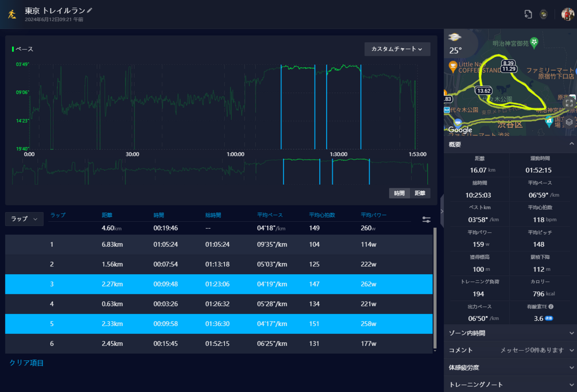Click the クリア項目 link
This screenshot has width=577, height=392.
(x=26, y=363)
